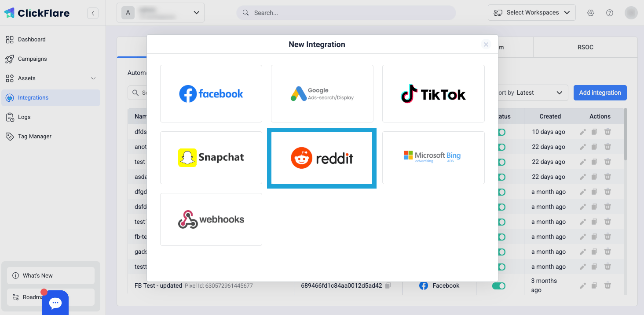This screenshot has width=644, height=315.
Task: Edit the fb-te row integration
Action: click(x=583, y=237)
